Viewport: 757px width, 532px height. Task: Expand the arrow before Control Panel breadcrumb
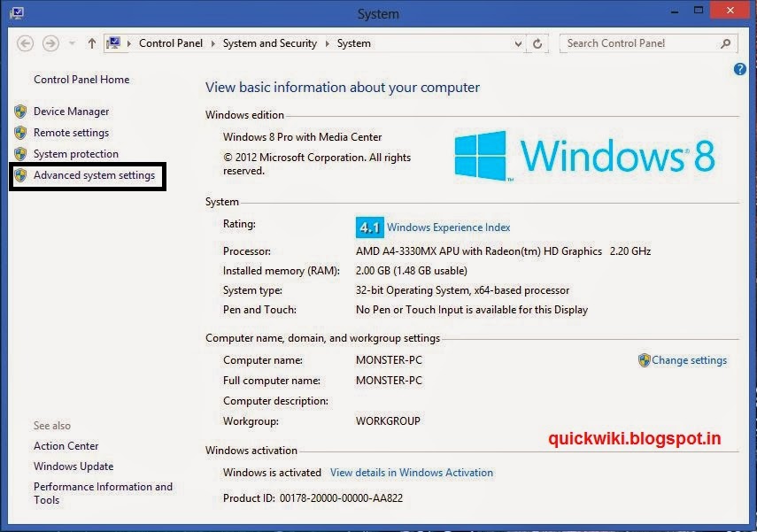click(x=129, y=43)
